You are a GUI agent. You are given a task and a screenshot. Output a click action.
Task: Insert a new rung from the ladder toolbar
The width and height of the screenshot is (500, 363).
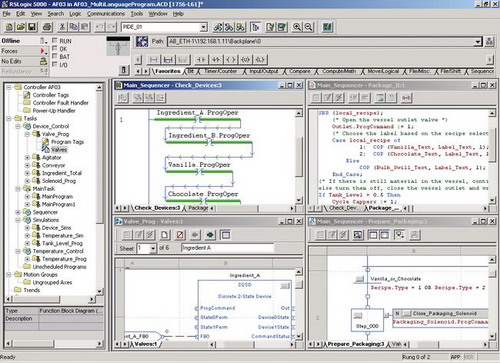[153, 60]
